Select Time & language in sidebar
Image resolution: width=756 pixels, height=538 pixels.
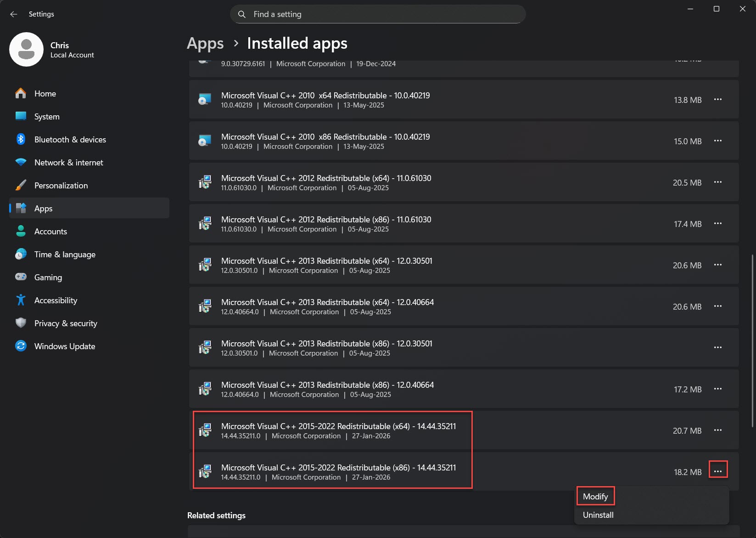[x=65, y=255]
